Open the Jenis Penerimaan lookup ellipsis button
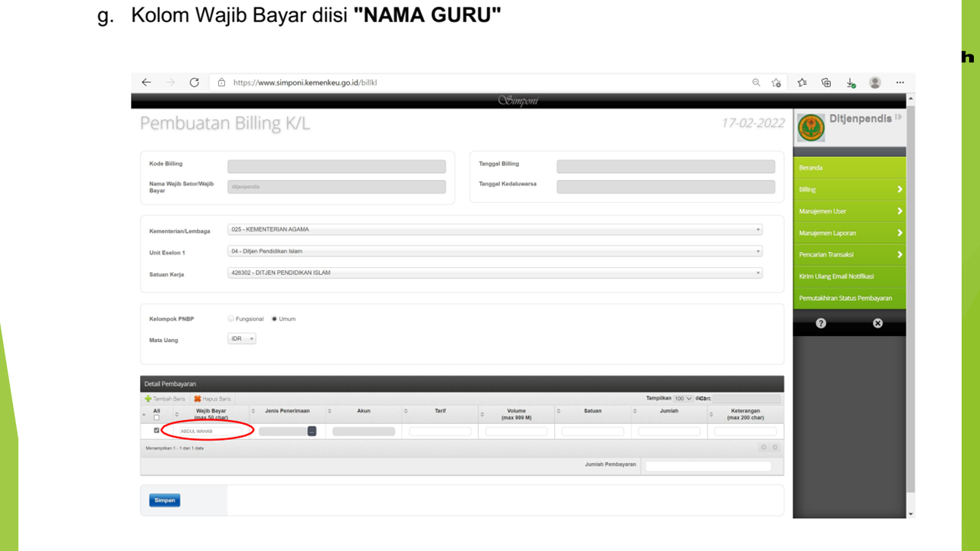This screenshot has width=980, height=551. [x=312, y=432]
